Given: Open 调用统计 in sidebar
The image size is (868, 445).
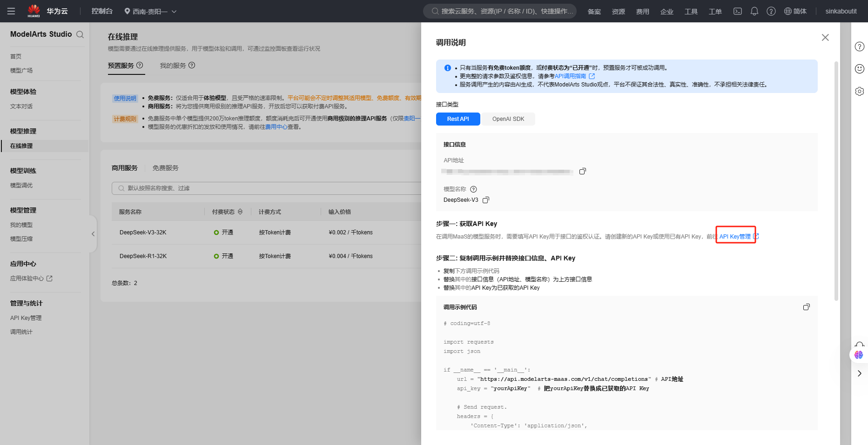Looking at the screenshot, I should point(21,332).
